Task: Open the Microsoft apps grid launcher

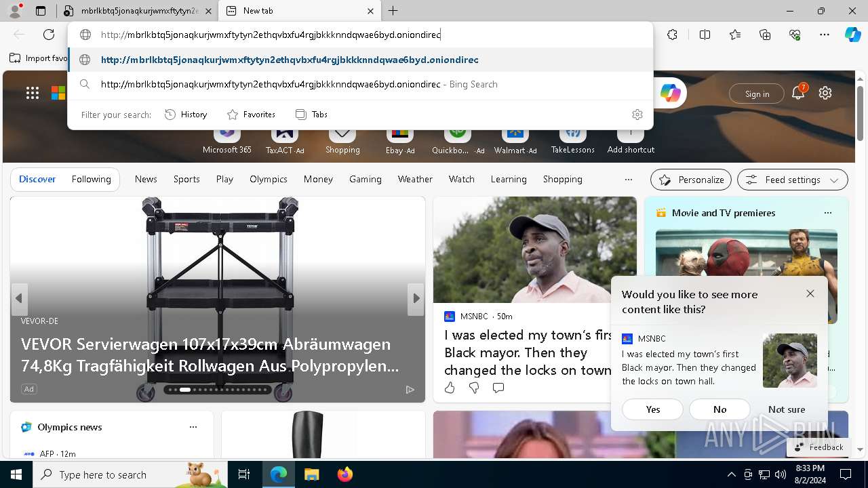Action: tap(32, 94)
